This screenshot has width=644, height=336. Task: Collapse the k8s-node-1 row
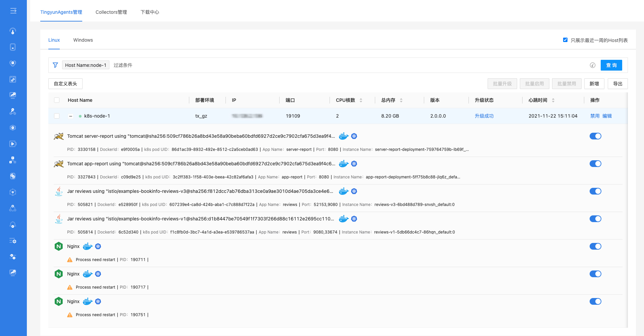(x=70, y=116)
